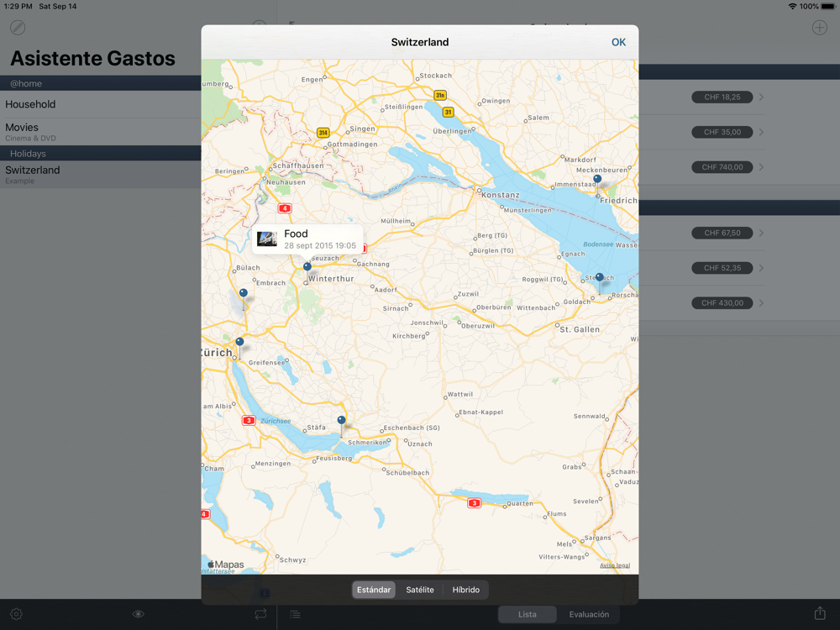Tap the Konstanz label on the map
This screenshot has width=840, height=630.
point(501,195)
